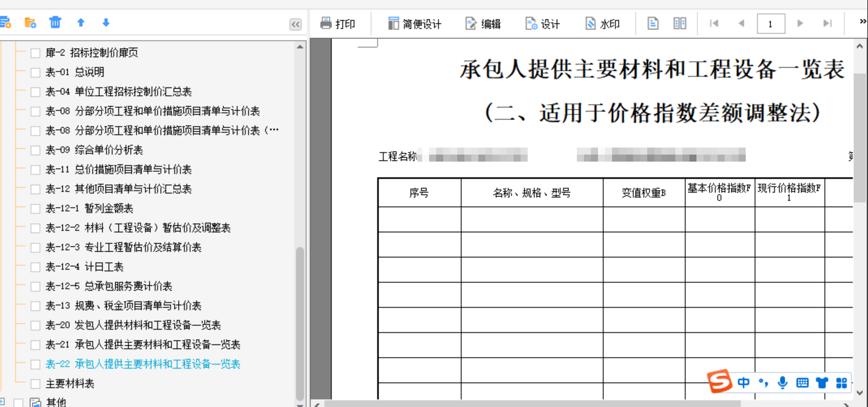Click preview scroll up arrow

[860, 46]
